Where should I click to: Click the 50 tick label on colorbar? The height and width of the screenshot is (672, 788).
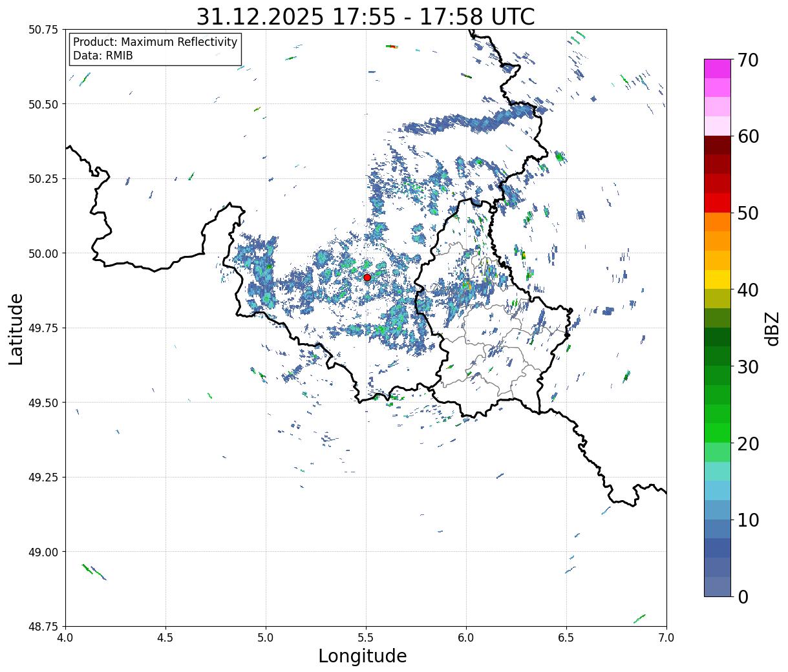pos(748,213)
